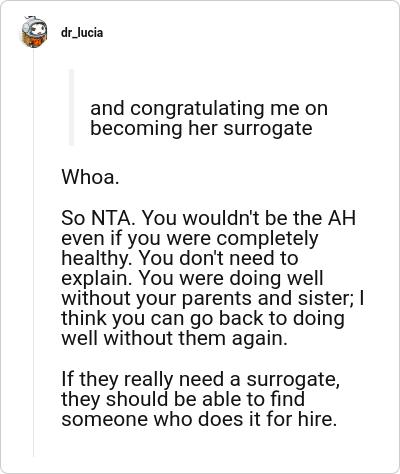Viewport: 400px width, 474px height.
Task: Click the line 'without your parents and sister; I'
Action: 213,298
